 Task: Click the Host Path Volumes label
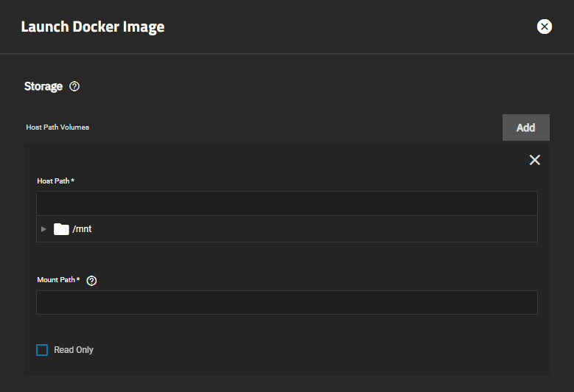[x=57, y=127]
